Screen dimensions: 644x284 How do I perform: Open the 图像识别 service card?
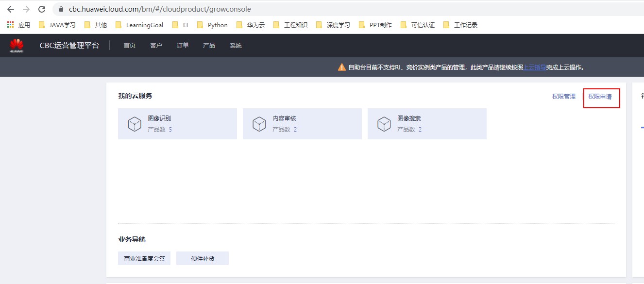[x=177, y=124]
